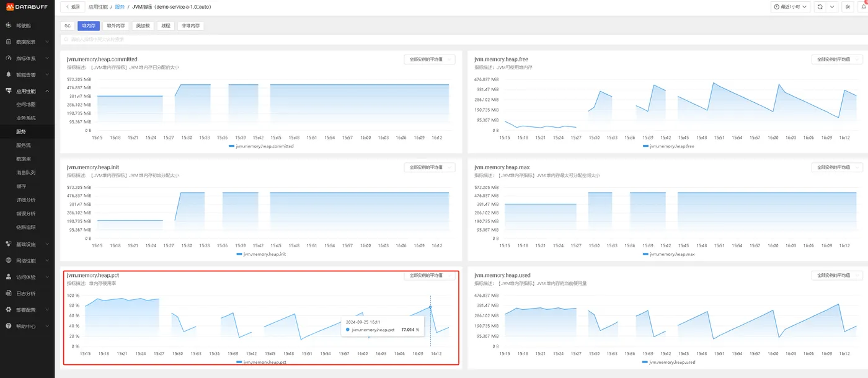
Task: Click the 返回 back button
Action: tap(73, 7)
